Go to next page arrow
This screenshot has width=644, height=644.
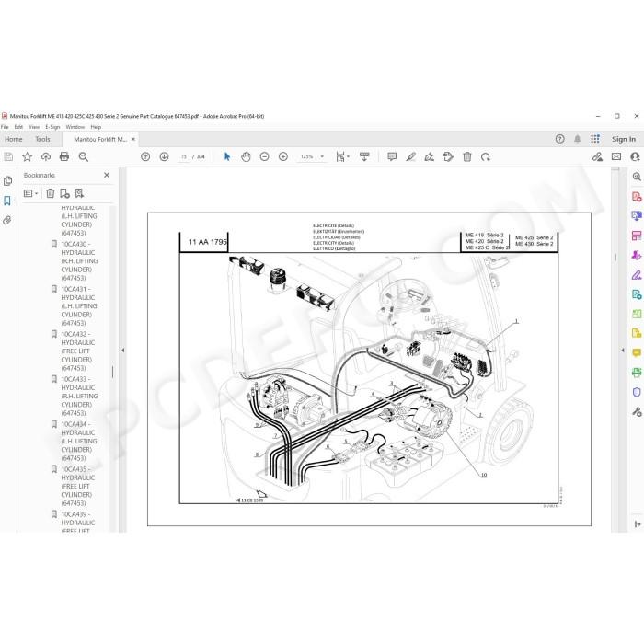click(165, 156)
